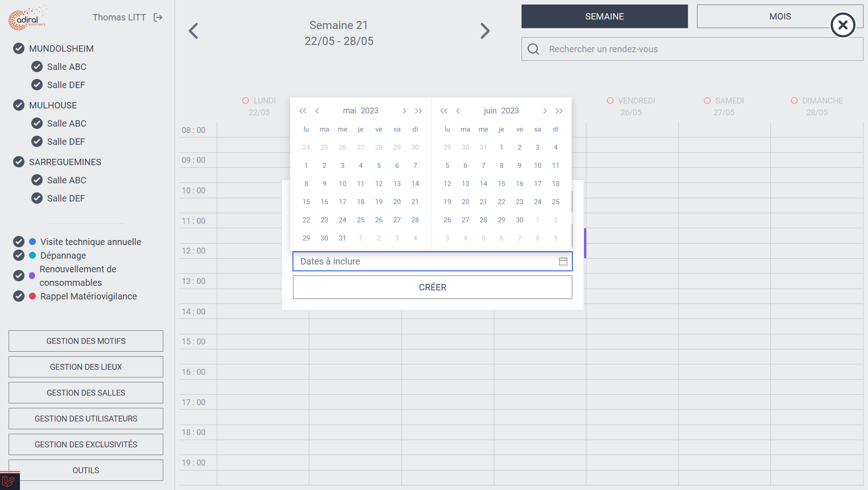This screenshot has height=490, width=868.
Task: Open GESTION DES UTILISATEURS
Action: [86, 419]
